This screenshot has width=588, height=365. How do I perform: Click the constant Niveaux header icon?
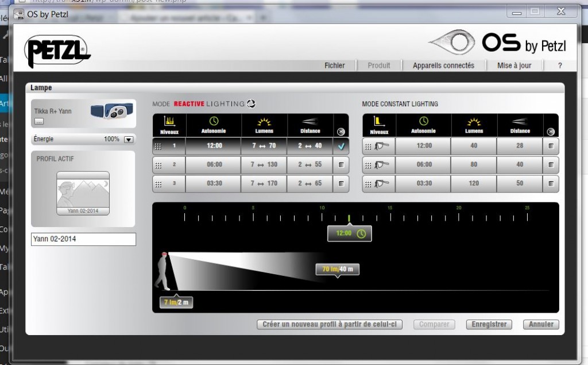click(x=379, y=121)
